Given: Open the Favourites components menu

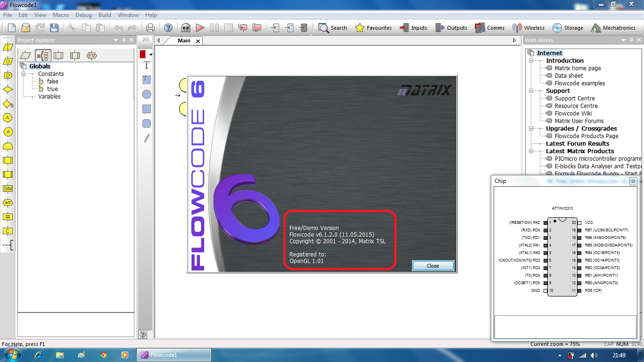Looking at the screenshot, I should (373, 28).
